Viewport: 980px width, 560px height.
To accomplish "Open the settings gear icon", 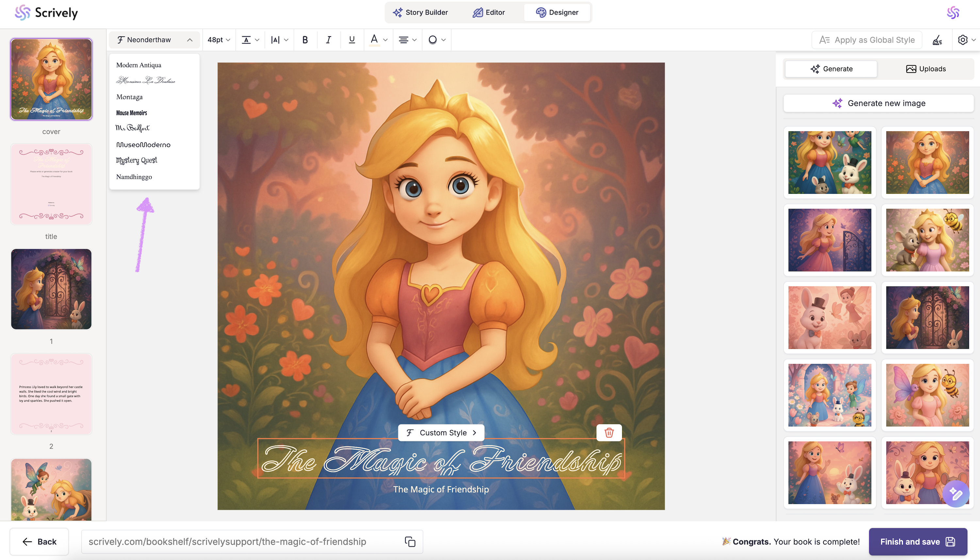I will coord(962,40).
